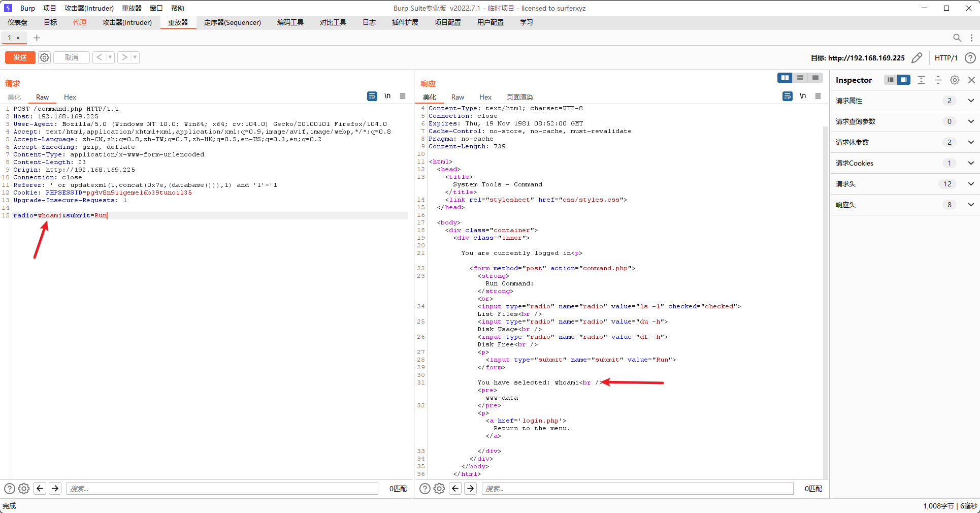Go to next request with right arrow
This screenshot has height=513, width=980.
(x=124, y=57)
